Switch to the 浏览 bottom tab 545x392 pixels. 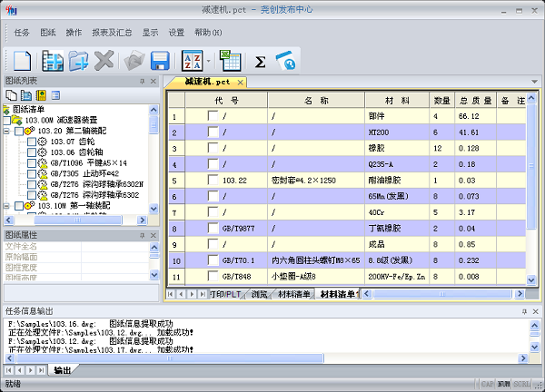pos(259,294)
